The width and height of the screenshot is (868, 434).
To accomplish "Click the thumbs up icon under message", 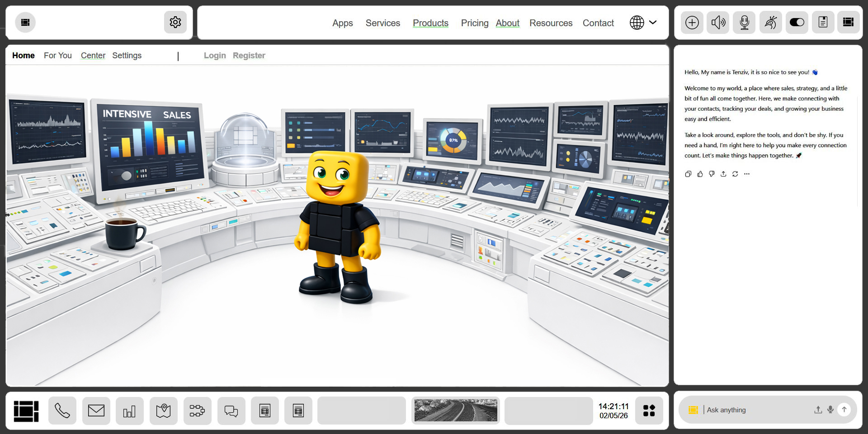I will click(x=700, y=174).
